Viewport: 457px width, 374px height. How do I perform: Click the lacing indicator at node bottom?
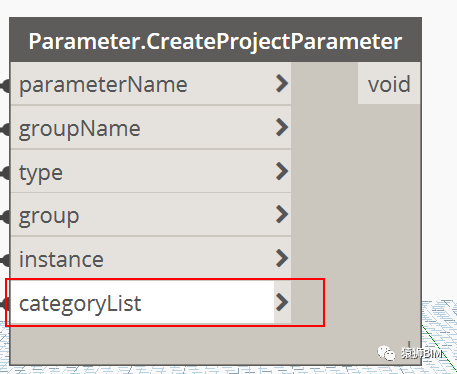tap(409, 345)
